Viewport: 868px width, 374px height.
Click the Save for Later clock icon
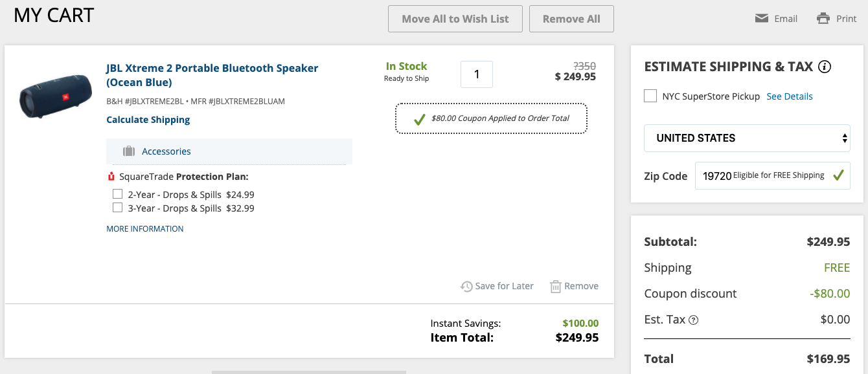[466, 286]
